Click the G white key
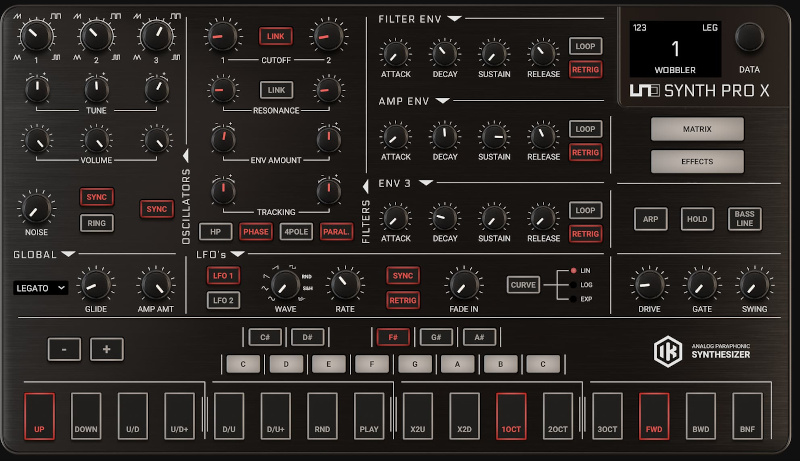This screenshot has width=800, height=461. (x=414, y=364)
